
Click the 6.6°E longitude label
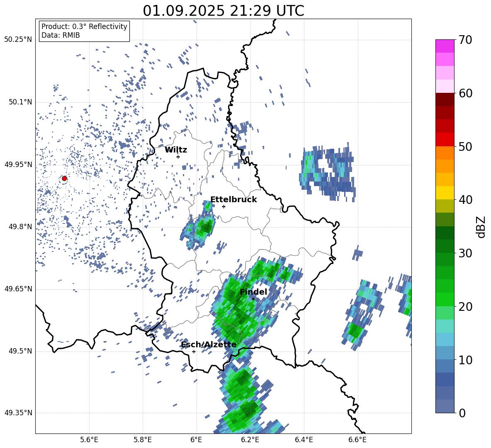tap(357, 440)
